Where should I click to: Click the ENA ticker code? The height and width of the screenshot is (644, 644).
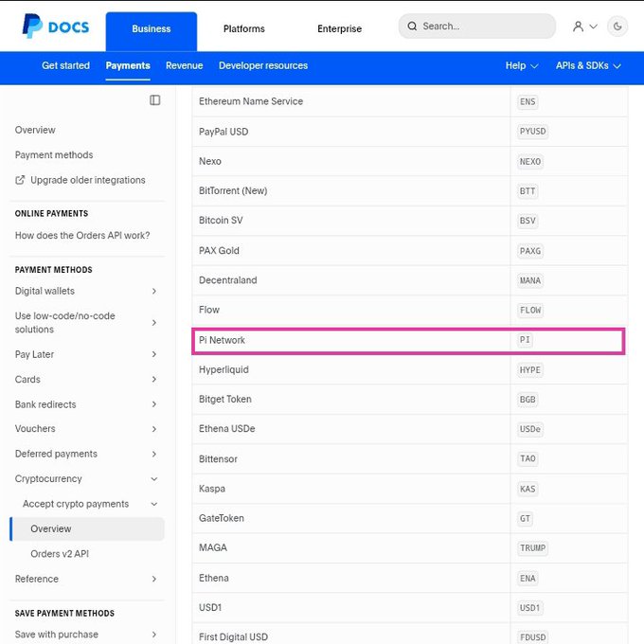pos(528,579)
